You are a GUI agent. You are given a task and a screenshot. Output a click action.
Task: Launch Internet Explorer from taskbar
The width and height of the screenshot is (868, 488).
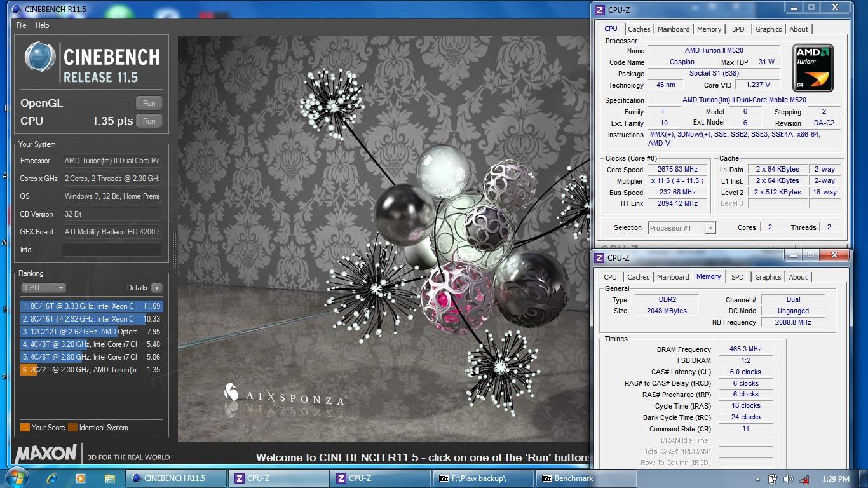[52, 478]
